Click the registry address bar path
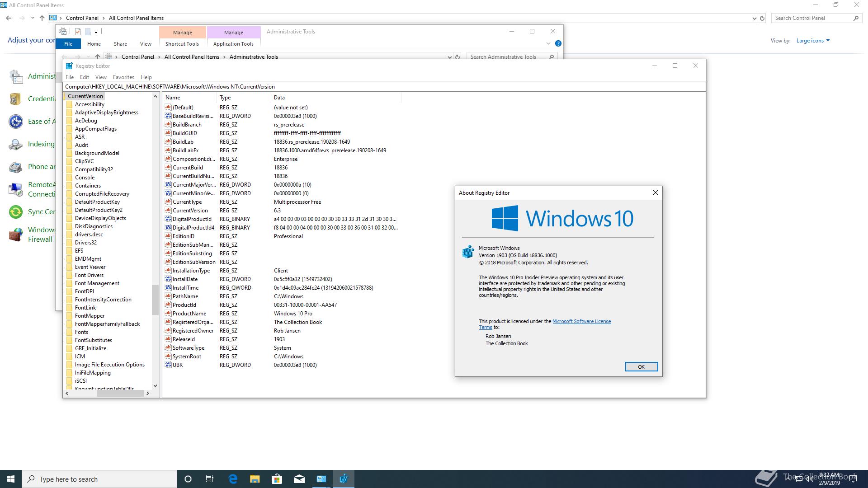868x488 pixels. pos(384,87)
